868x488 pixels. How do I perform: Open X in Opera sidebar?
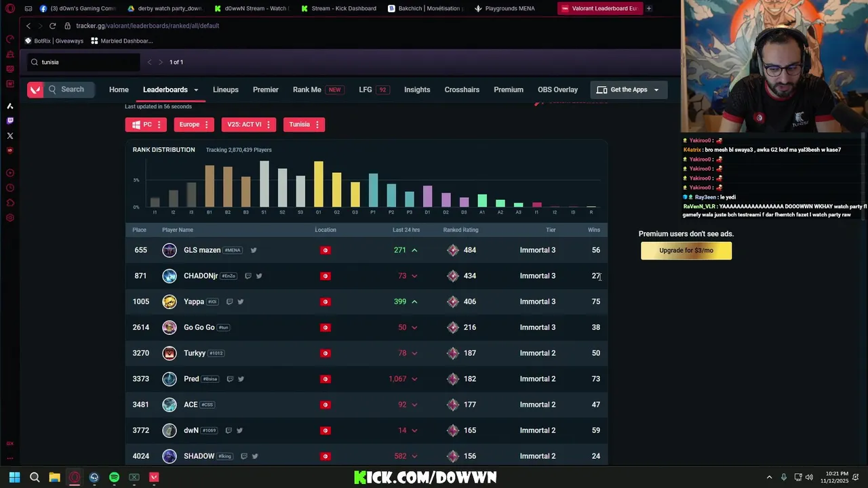pos(9,136)
